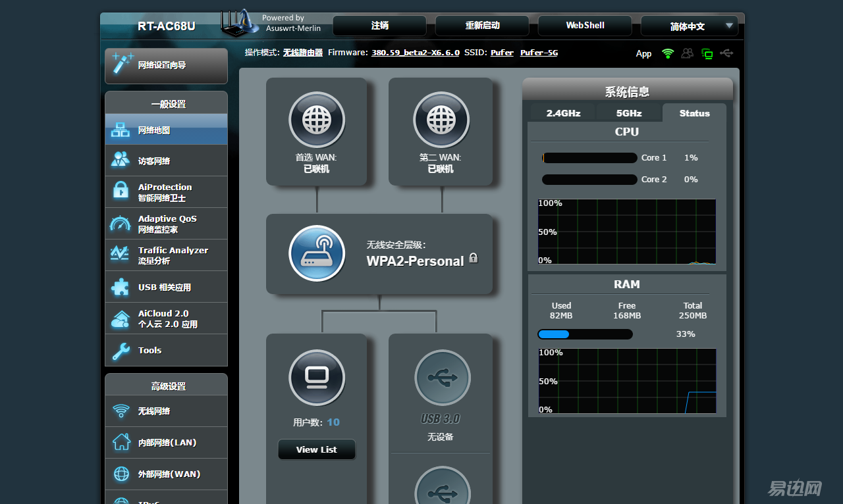Click the green LAN connection status icon

pos(707,54)
